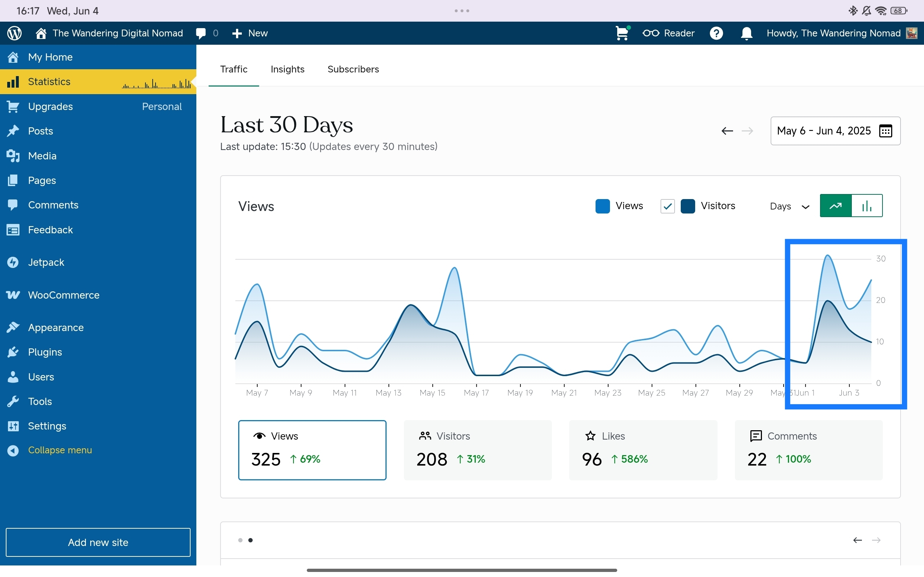
Task: Open the May 6 - Jun 4 date range
Action: click(823, 131)
